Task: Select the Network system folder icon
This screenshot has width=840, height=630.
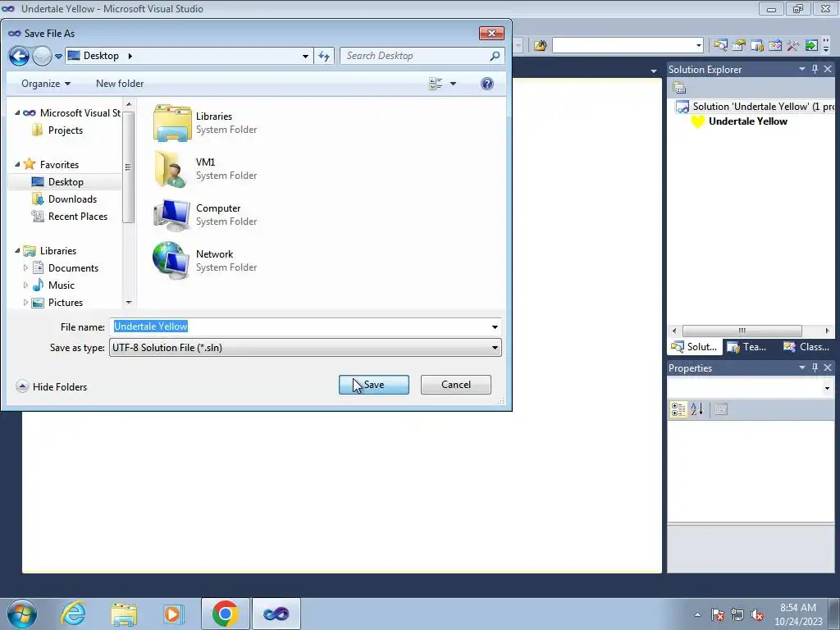Action: click(171, 261)
